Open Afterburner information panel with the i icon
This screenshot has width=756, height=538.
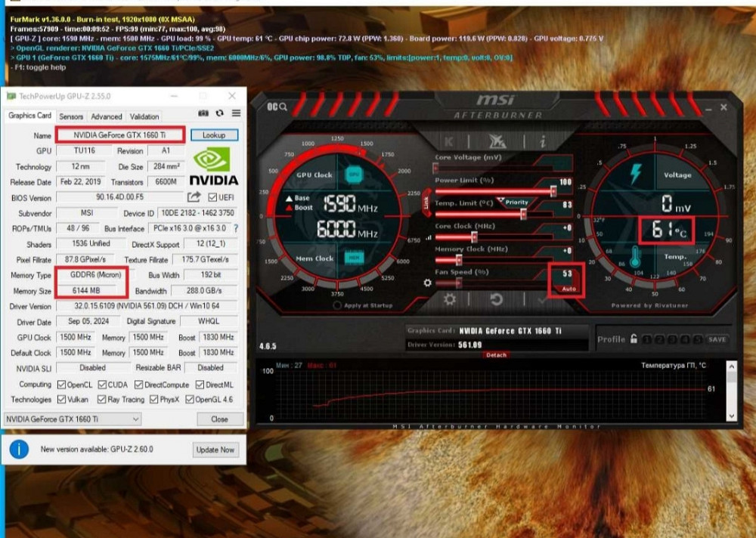tap(542, 140)
